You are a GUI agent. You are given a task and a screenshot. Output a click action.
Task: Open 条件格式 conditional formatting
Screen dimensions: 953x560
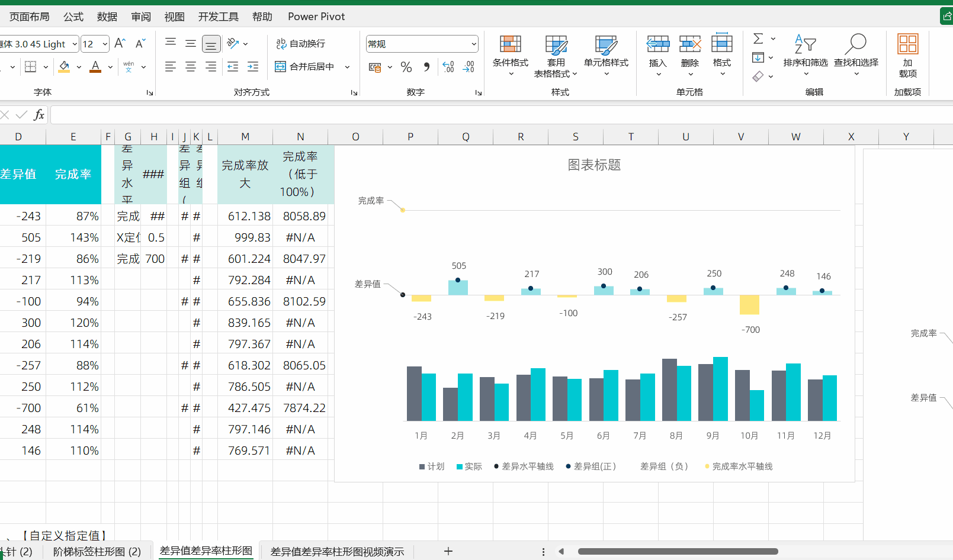click(x=511, y=55)
